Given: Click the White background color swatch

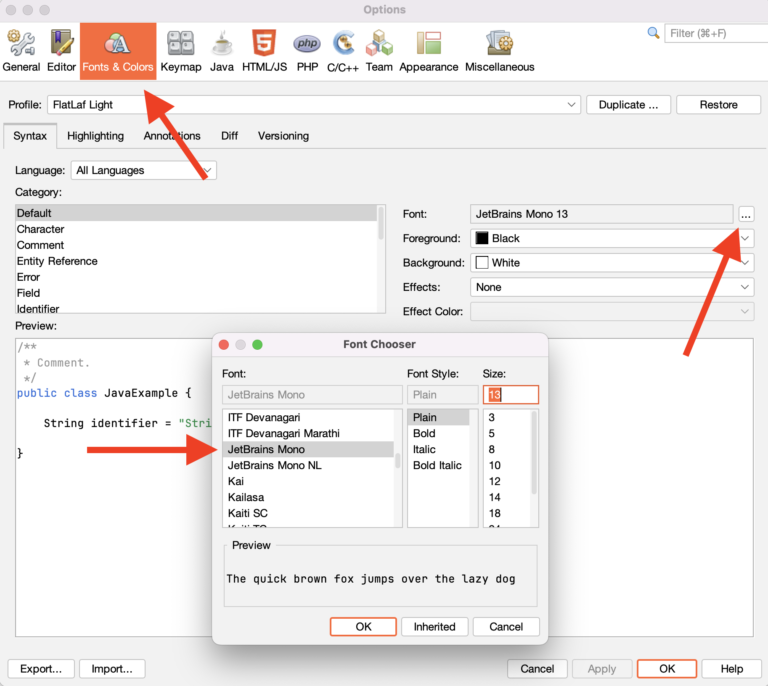Looking at the screenshot, I should (x=482, y=262).
